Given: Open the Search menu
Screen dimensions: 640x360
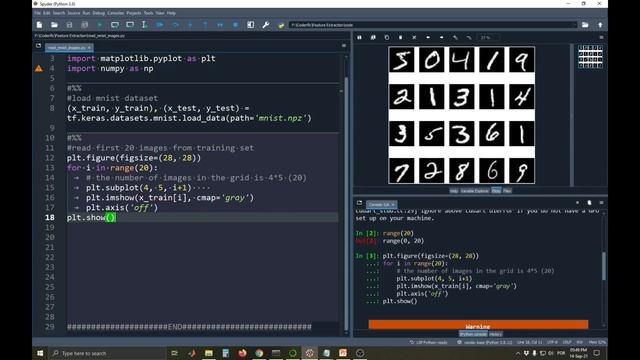Looking at the screenshot, I should [x=59, y=13].
